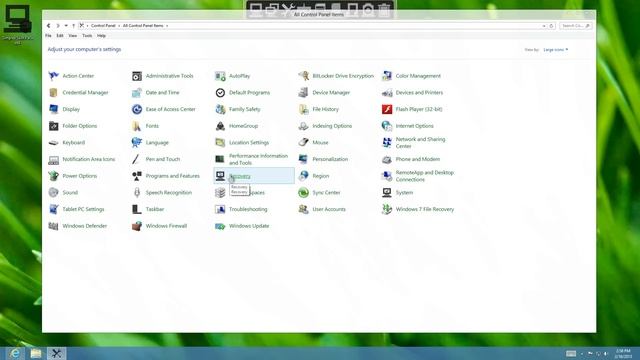Open the Tools menu
Viewport: 640px width, 360px height.
click(x=87, y=36)
